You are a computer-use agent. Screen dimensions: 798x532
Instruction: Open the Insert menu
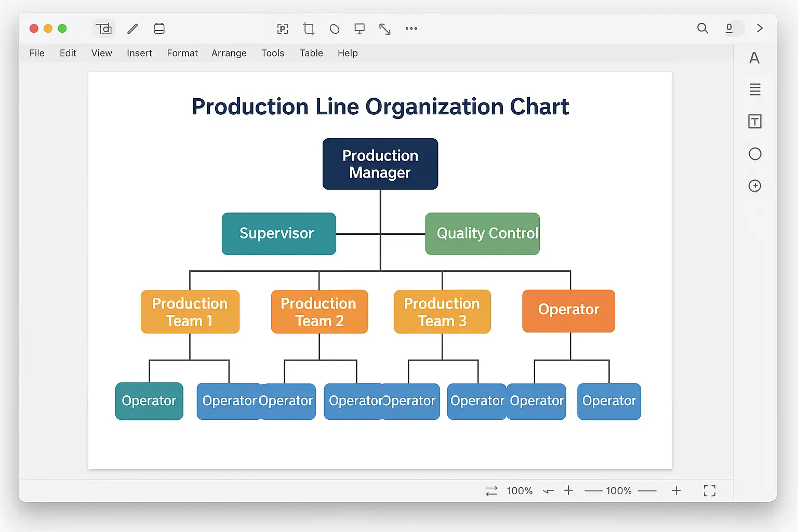[139, 53]
